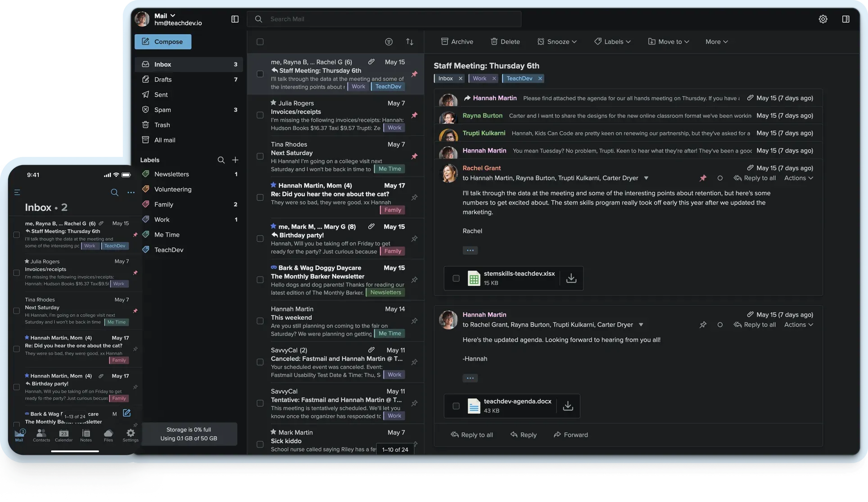Click into the Search Mail field

pos(387,19)
